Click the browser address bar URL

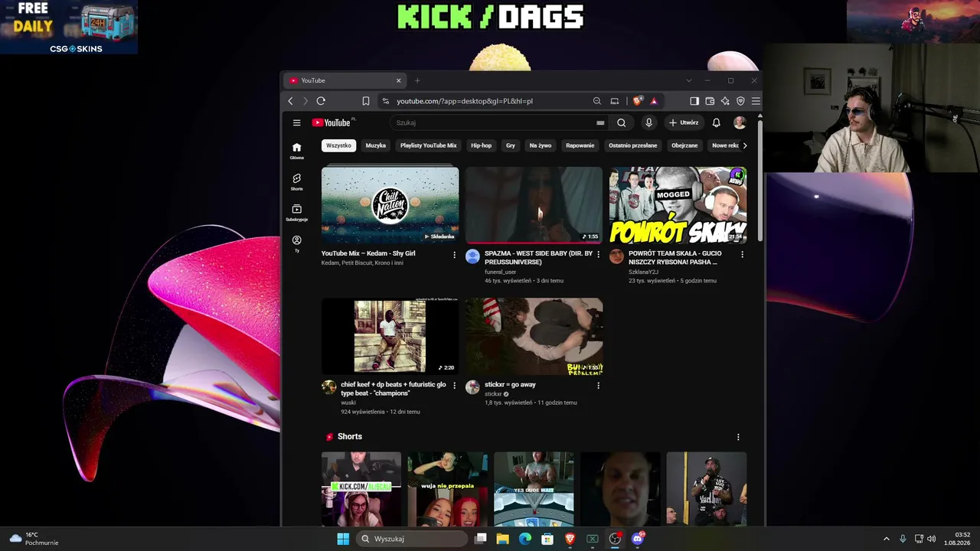tap(465, 101)
